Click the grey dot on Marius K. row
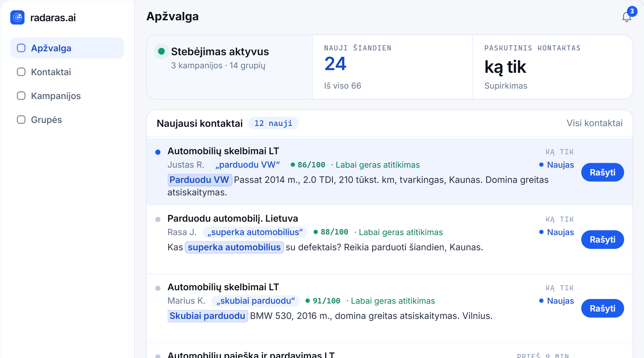The width and height of the screenshot is (644, 358). tap(158, 288)
